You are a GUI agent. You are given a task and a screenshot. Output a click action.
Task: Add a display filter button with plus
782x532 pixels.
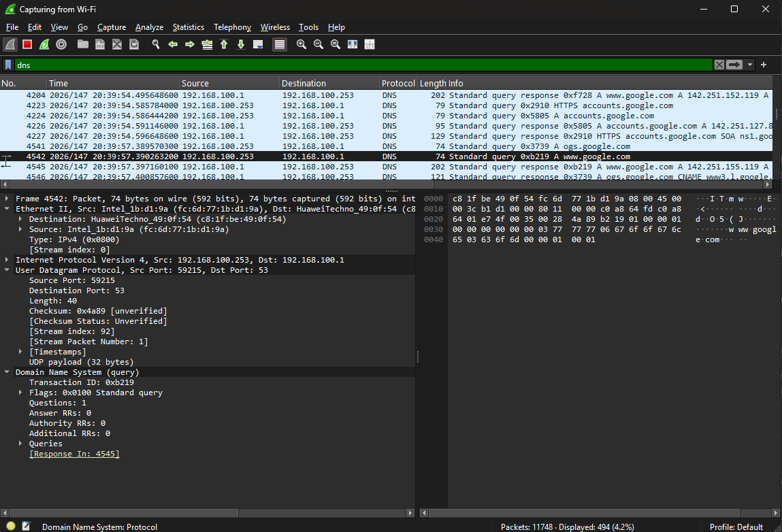(x=764, y=65)
